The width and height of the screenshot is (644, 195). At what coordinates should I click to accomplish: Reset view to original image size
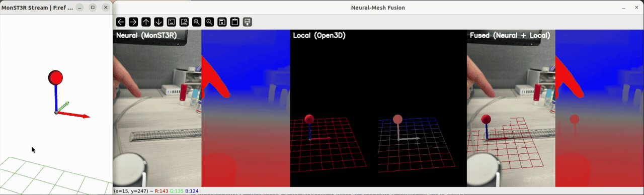tap(172, 22)
